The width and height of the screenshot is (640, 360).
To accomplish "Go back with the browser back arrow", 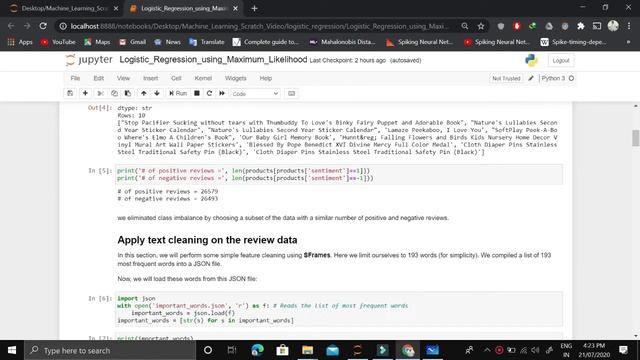I will coord(11,26).
